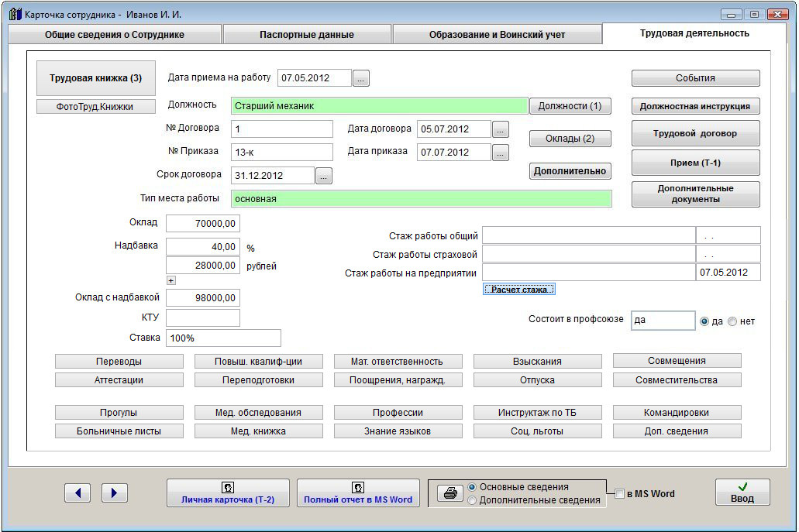Choose the Дополнительные сведения radio option

(x=472, y=500)
